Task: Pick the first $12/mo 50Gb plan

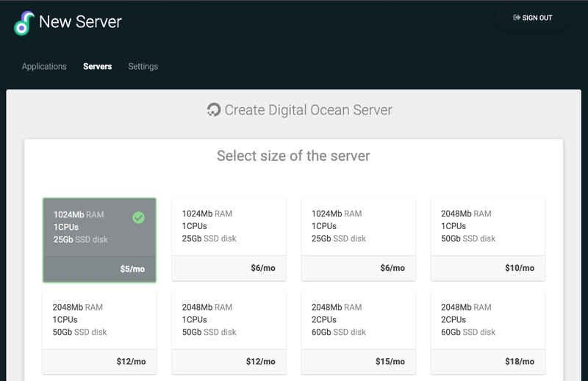Action: pyautogui.click(x=99, y=333)
